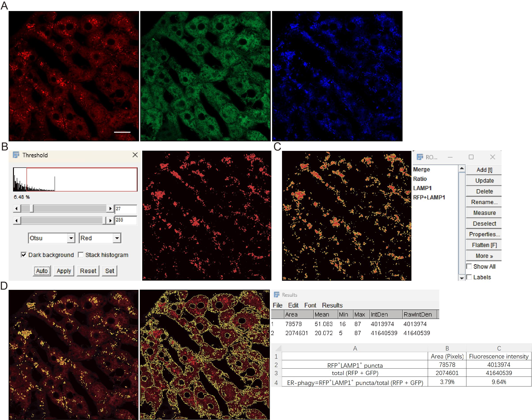This screenshot has height=420, width=532.
Task: Click the ImageJ icon in the Threshold title bar
Action: point(16,155)
